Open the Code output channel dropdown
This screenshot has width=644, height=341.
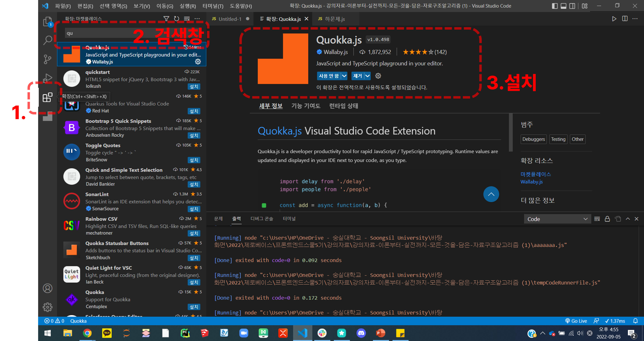(x=557, y=219)
